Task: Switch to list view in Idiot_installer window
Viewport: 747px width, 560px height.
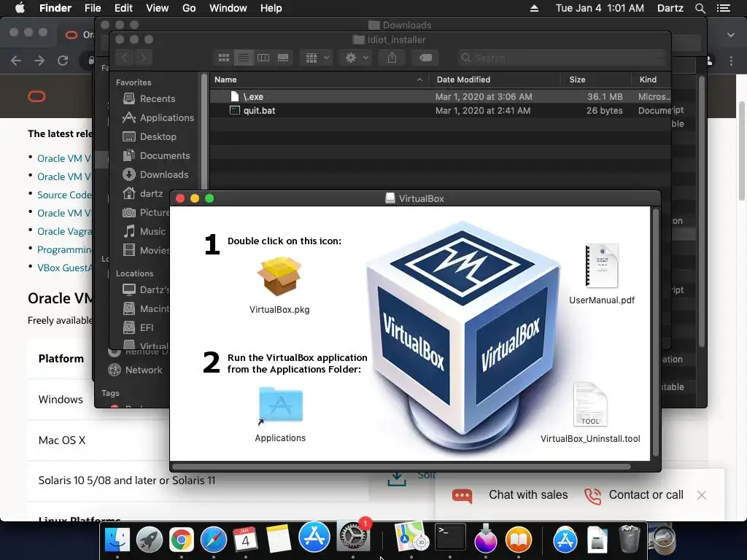Action: 244,58
